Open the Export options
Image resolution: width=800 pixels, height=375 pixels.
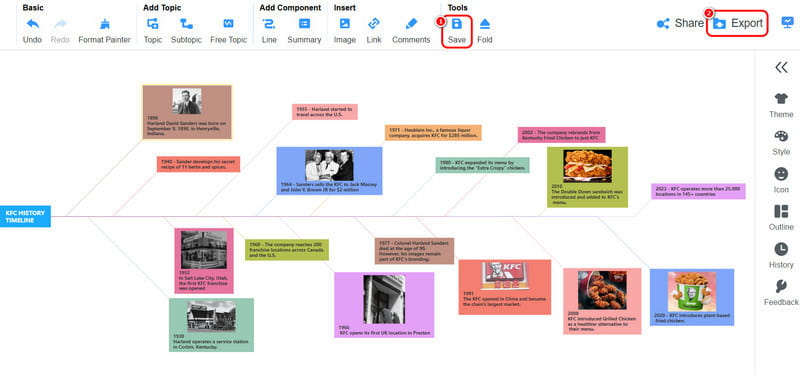click(x=737, y=23)
